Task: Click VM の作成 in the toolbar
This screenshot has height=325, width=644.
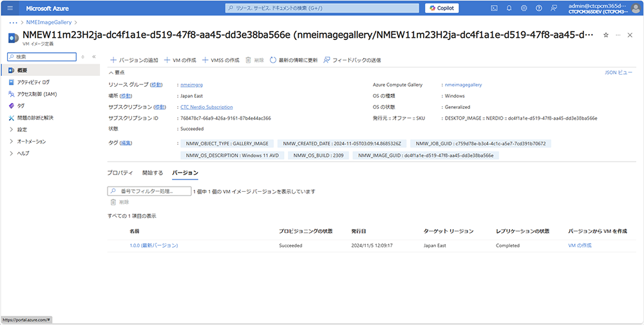Action: (180, 60)
